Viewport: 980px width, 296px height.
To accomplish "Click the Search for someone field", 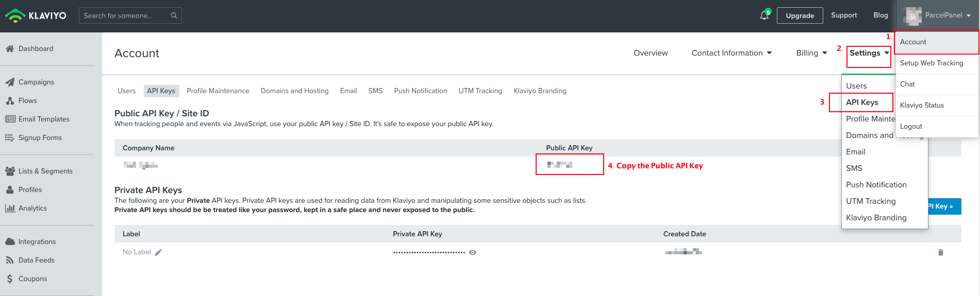I will pos(130,15).
